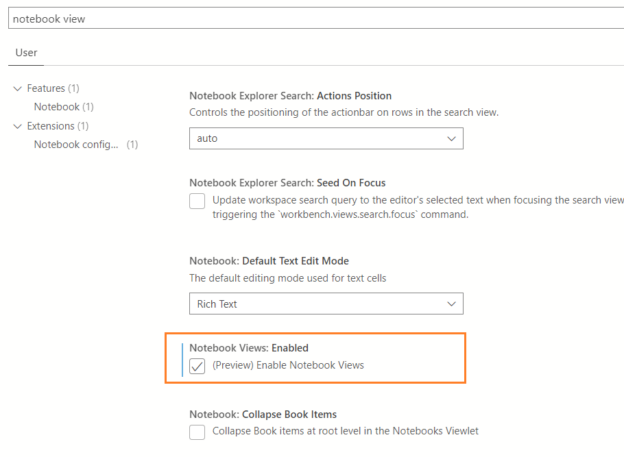Uncheck the Enable Notebook Views checkbox
This screenshot has width=624, height=457.
197,366
